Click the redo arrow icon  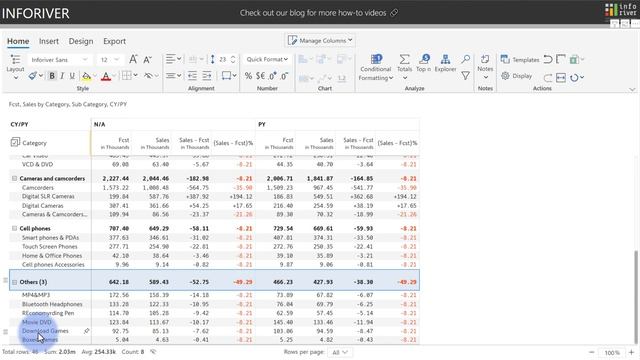pyautogui.click(x=548, y=77)
